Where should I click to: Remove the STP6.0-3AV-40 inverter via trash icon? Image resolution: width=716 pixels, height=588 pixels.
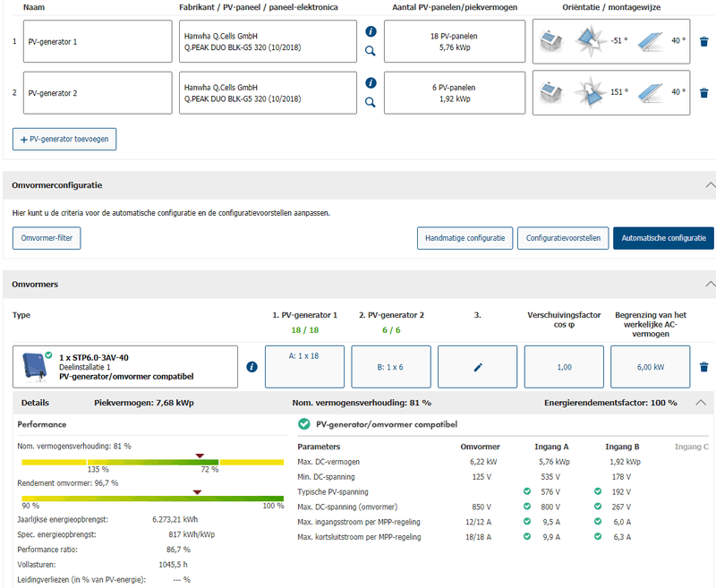(x=703, y=367)
